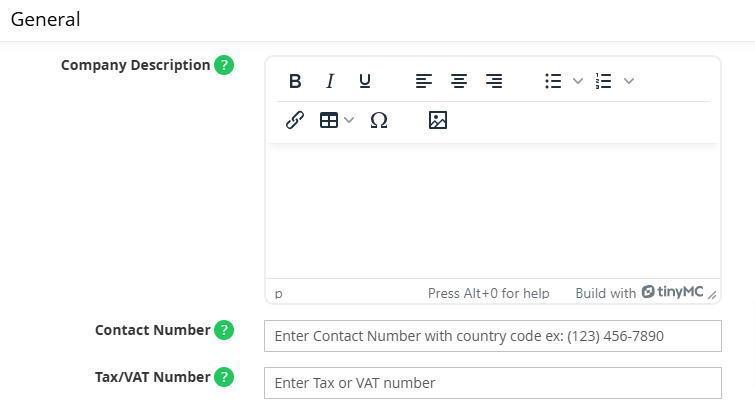The height and width of the screenshot is (415, 755).
Task: Insert a numbered list
Action: 604,81
